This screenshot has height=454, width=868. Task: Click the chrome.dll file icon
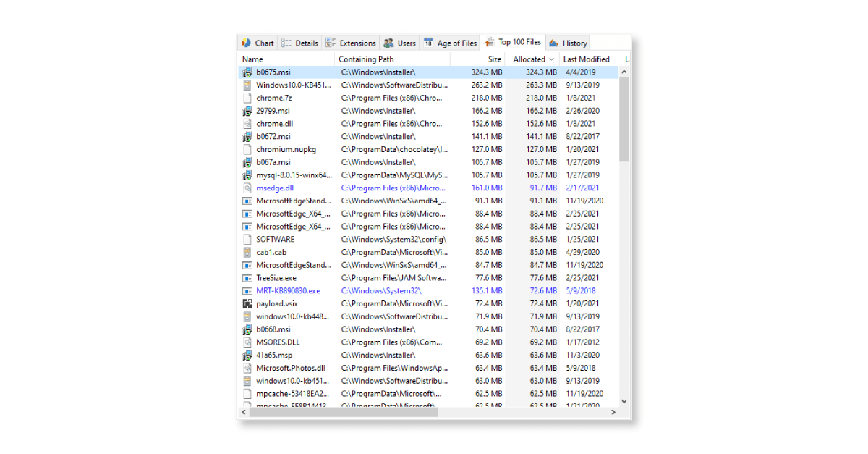tap(247, 124)
